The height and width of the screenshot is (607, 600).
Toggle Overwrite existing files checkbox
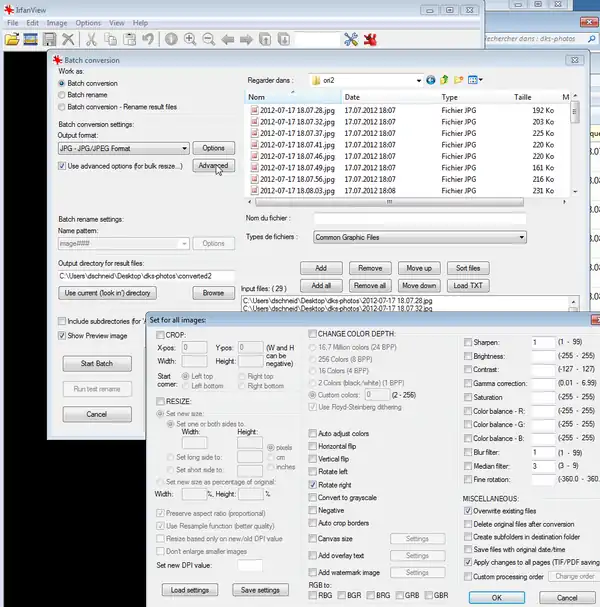[467, 510]
